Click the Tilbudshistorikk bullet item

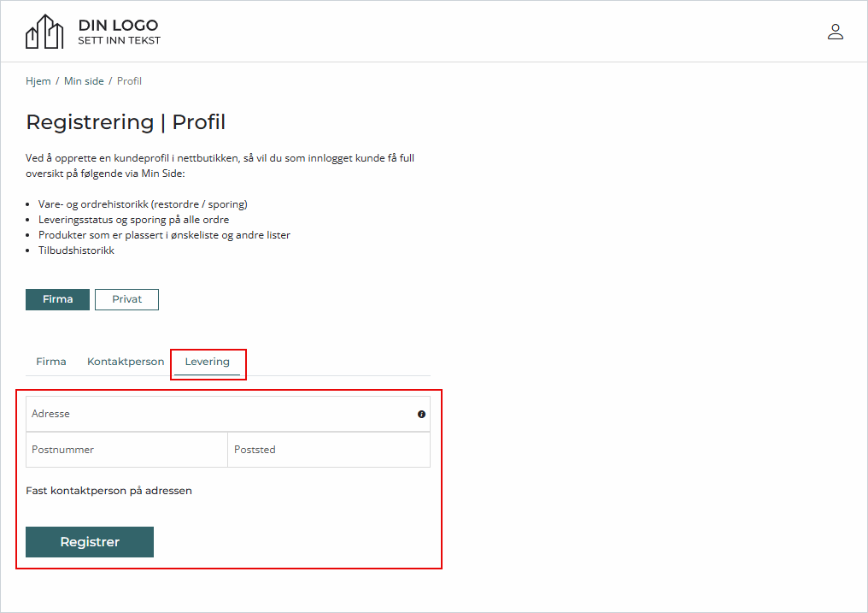76,251
